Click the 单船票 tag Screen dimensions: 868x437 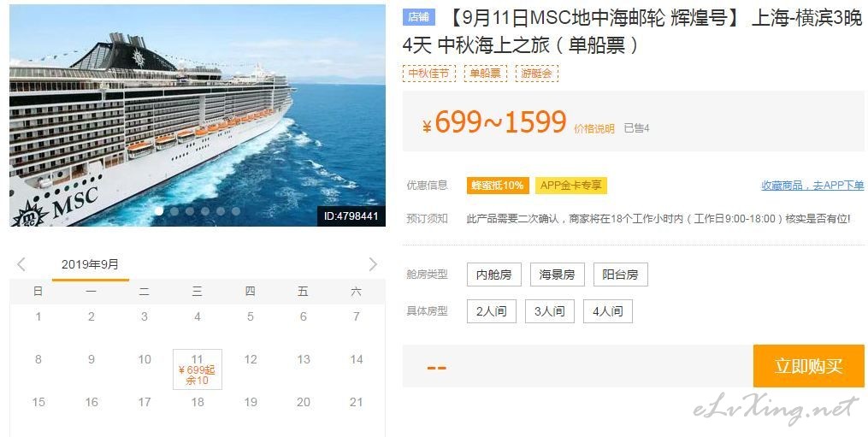point(486,73)
